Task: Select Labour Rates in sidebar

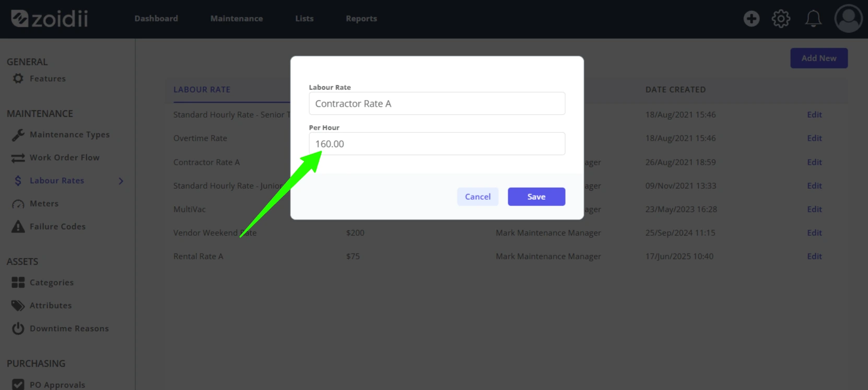Action: click(x=57, y=180)
